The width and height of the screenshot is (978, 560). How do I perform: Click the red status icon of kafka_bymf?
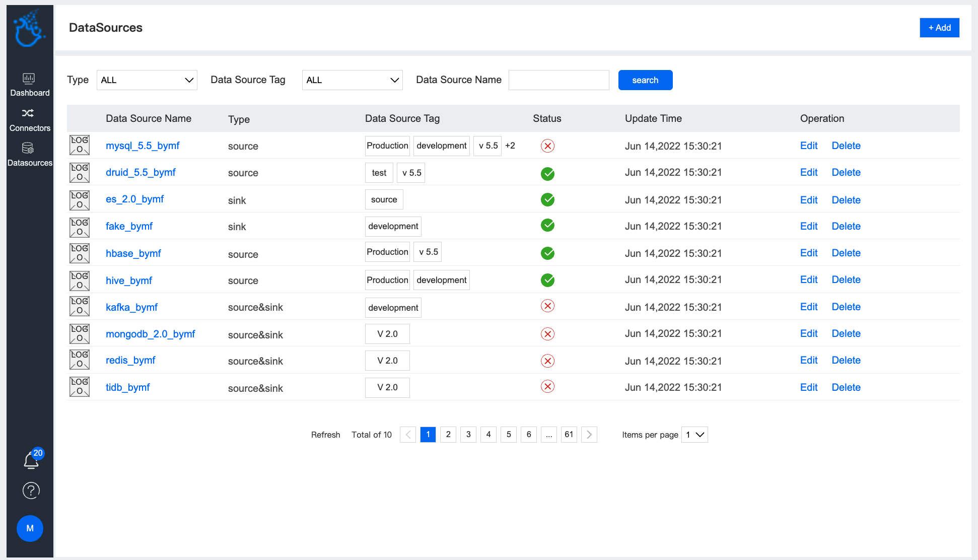click(x=547, y=306)
